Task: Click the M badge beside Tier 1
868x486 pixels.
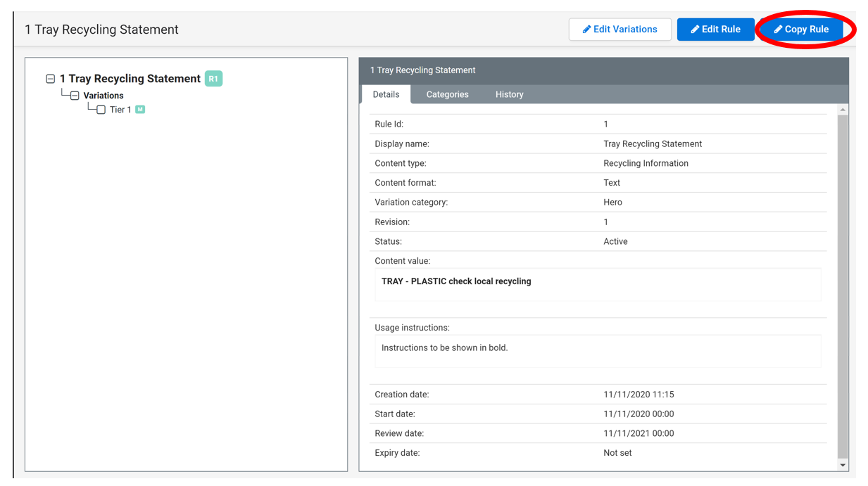Action: 140,110
